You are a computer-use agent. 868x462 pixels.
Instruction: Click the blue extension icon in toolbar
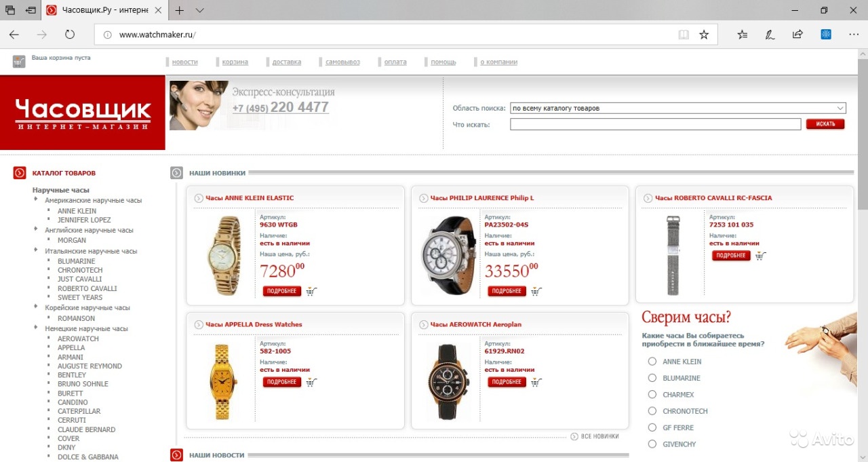coord(826,35)
